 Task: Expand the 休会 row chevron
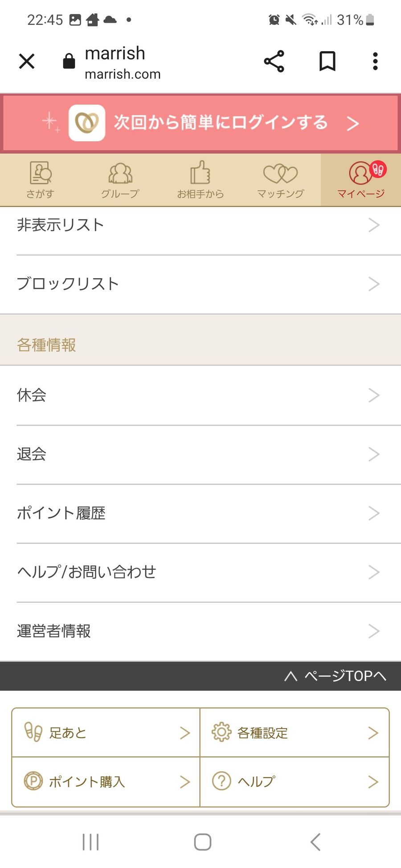[374, 395]
